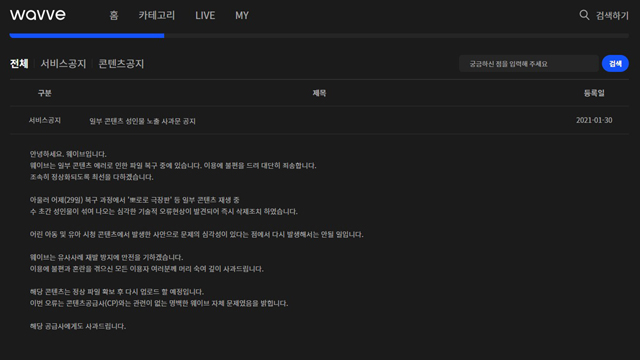640x360 pixels.
Task: Click the blue 검색 button
Action: tap(615, 64)
